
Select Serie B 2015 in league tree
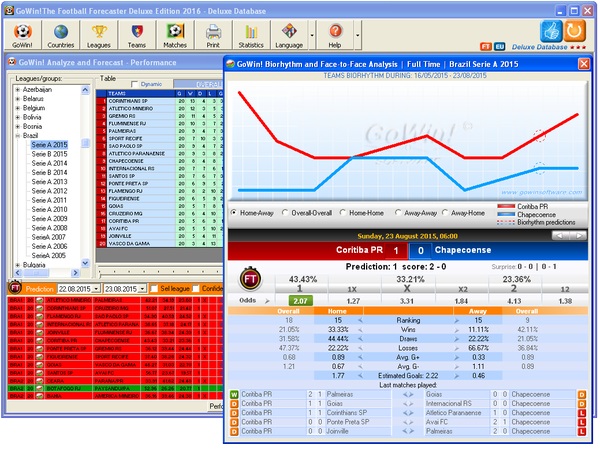49,155
